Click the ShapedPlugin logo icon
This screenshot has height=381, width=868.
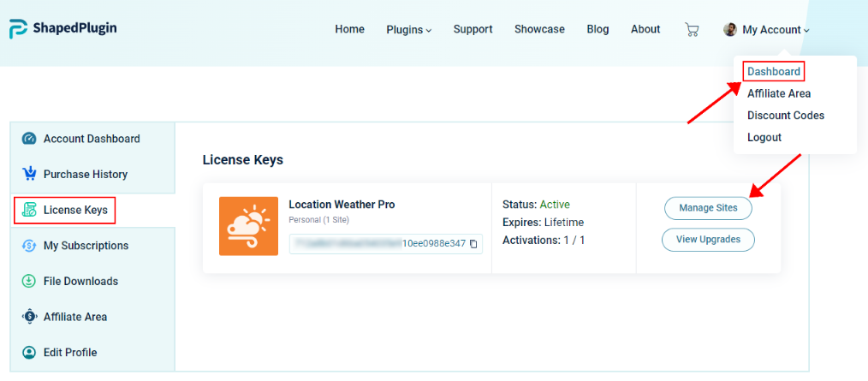point(18,29)
